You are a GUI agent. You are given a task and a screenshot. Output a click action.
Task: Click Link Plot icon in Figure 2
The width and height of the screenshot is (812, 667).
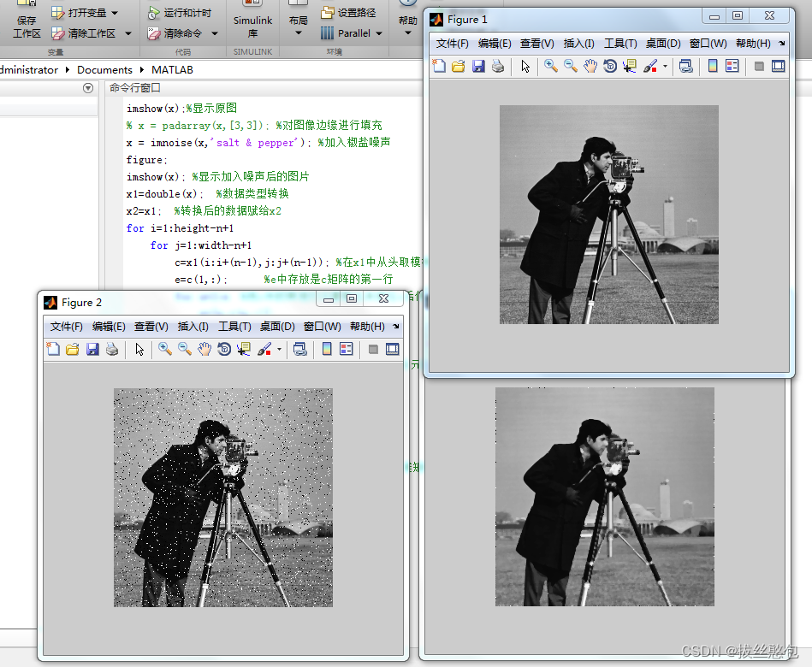click(299, 349)
